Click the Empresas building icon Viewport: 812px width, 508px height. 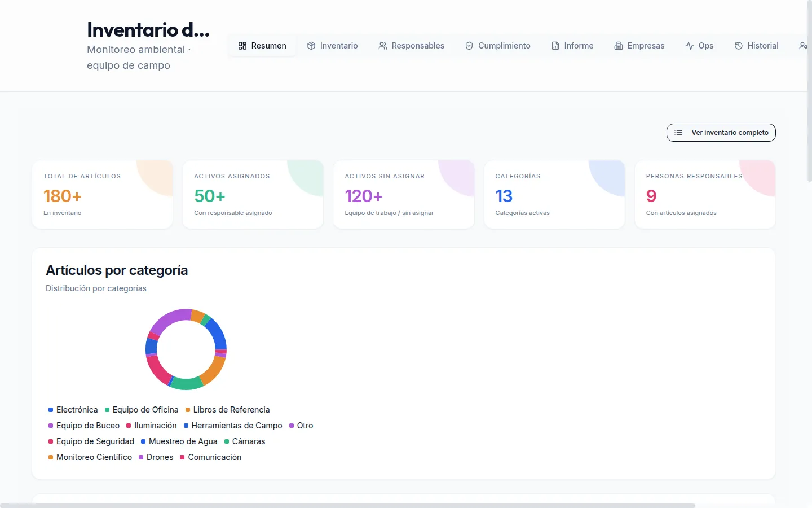(619, 46)
